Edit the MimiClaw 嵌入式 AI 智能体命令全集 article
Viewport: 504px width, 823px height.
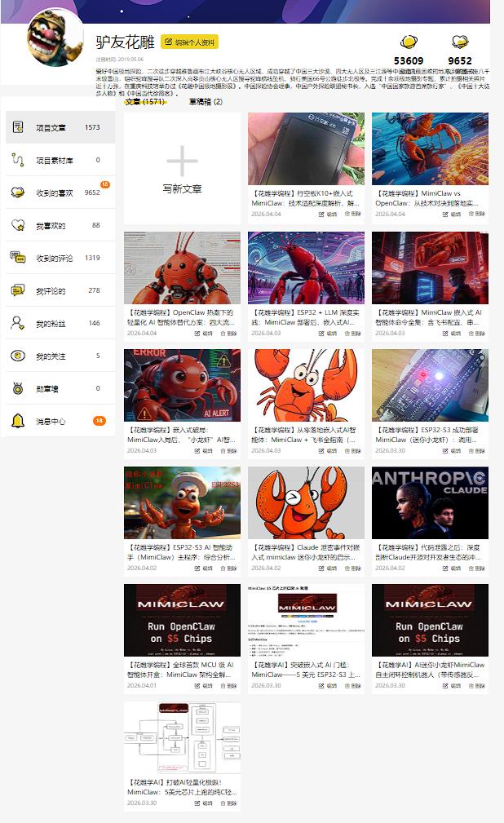coord(452,334)
